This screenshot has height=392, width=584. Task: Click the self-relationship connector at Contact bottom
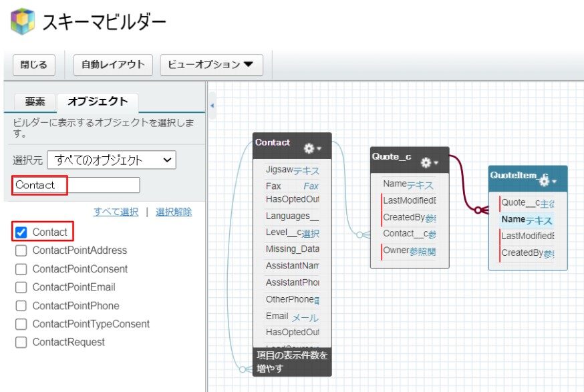tap(246, 369)
